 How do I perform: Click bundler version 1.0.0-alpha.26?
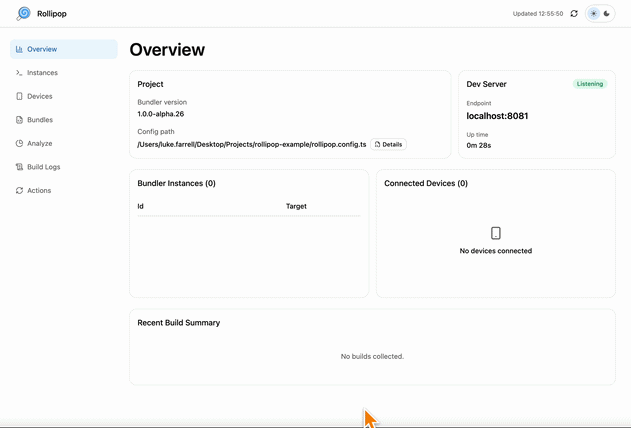coord(161,114)
